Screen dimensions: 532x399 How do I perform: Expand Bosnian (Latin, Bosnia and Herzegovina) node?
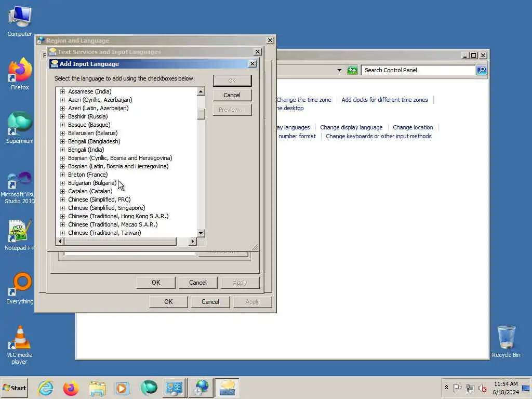point(62,166)
